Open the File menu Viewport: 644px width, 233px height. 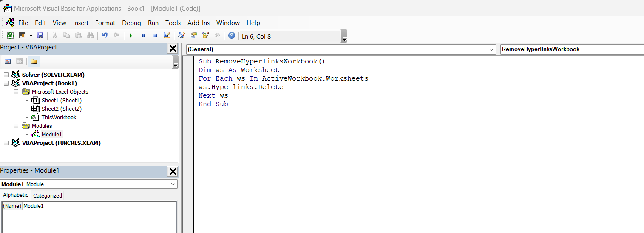click(23, 23)
